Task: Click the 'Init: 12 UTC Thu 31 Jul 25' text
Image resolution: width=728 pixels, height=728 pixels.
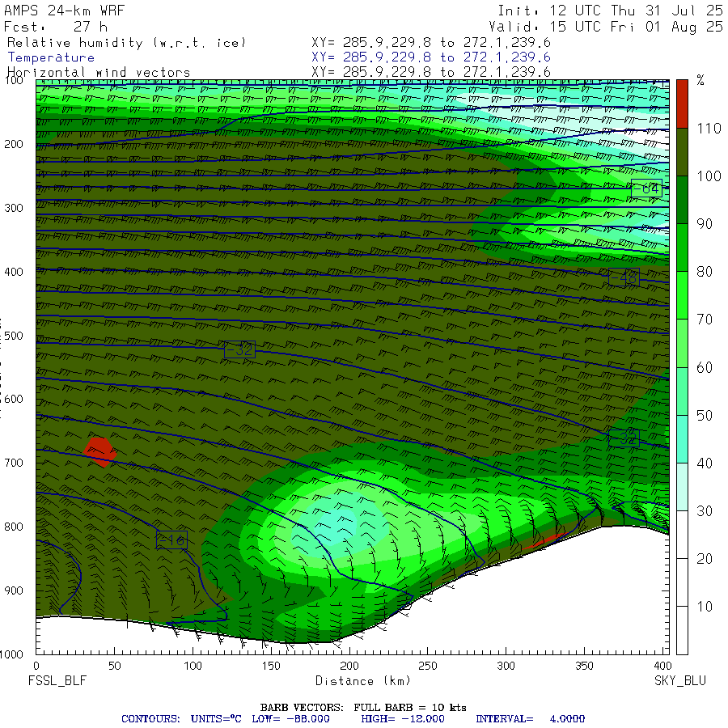Action: [610, 11]
